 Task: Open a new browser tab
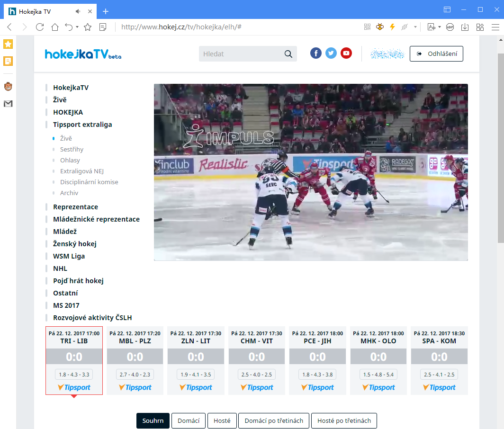[x=106, y=11]
